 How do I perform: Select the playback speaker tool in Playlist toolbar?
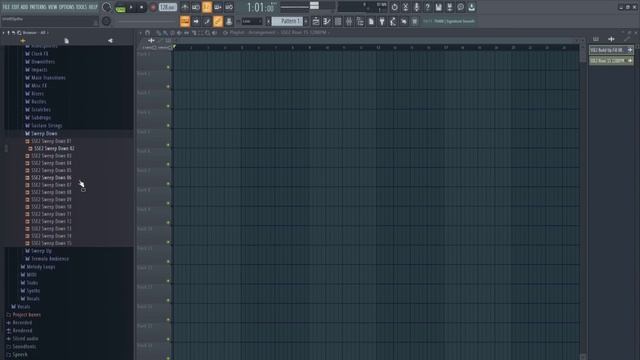[x=215, y=33]
